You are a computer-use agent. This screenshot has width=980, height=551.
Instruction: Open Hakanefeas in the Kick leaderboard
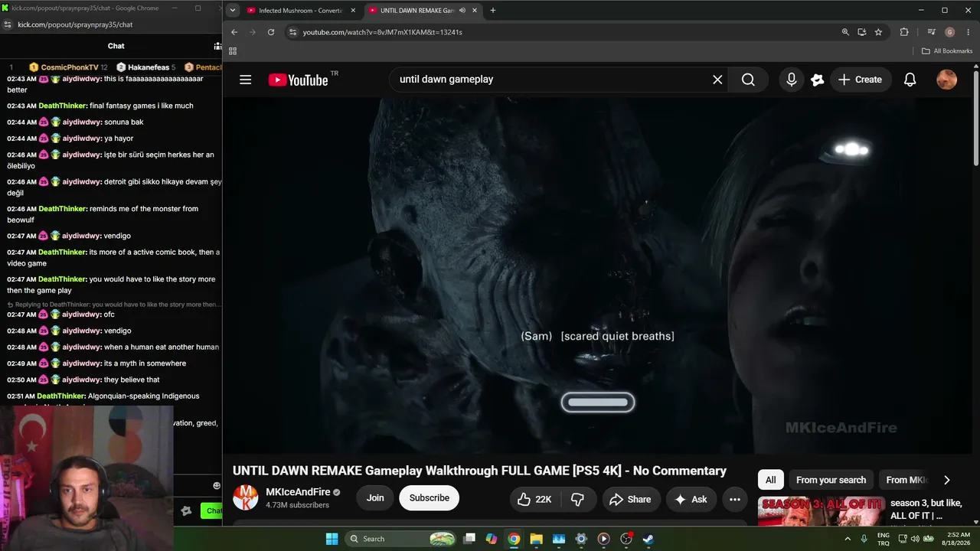pos(145,67)
